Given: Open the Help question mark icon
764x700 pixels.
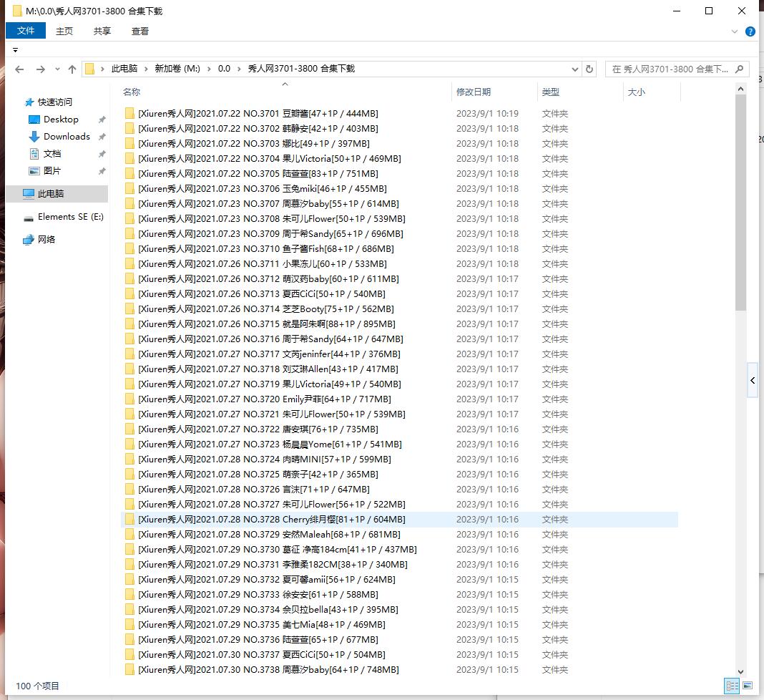Looking at the screenshot, I should pos(750,31).
